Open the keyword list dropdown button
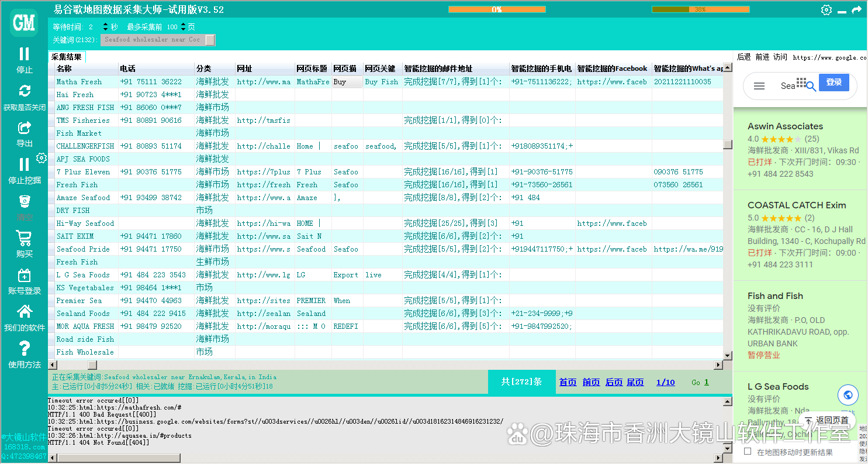Screen dimensions: 868x464 coord(210,40)
